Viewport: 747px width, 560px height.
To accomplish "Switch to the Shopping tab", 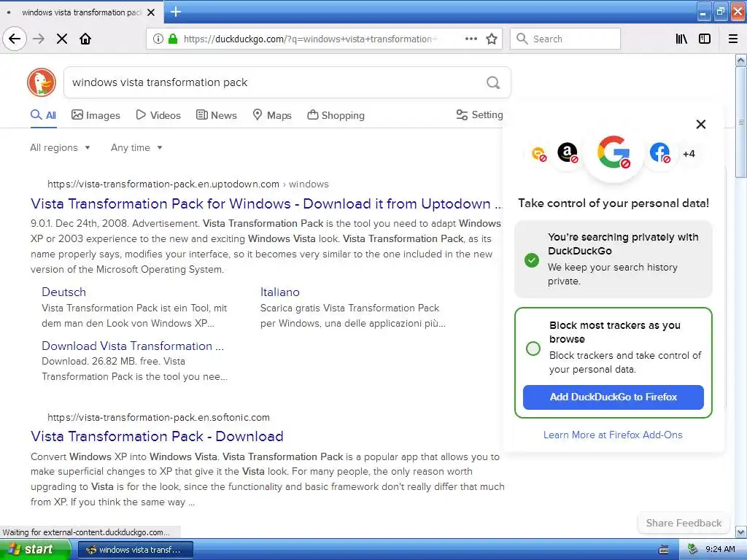I will [x=336, y=115].
